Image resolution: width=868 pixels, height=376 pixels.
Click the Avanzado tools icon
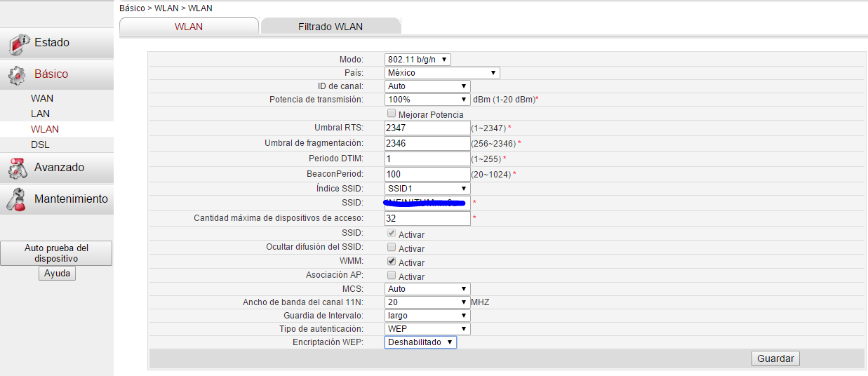tap(18, 168)
